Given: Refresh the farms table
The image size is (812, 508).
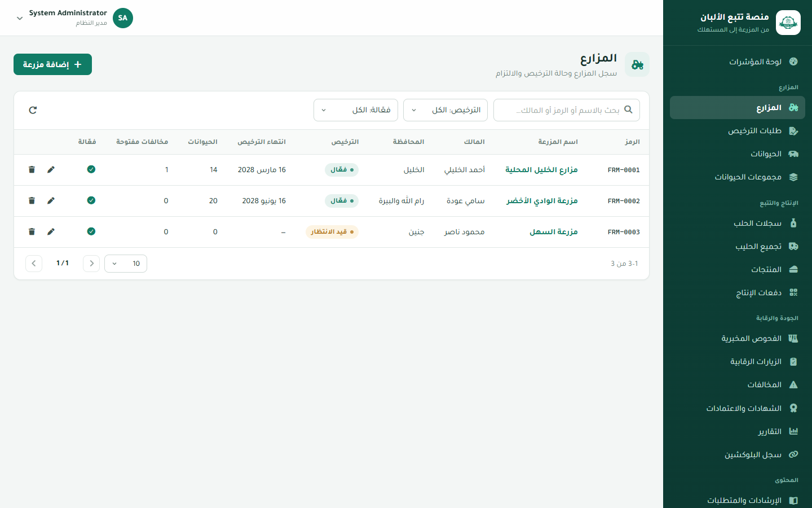Looking at the screenshot, I should [33, 110].
